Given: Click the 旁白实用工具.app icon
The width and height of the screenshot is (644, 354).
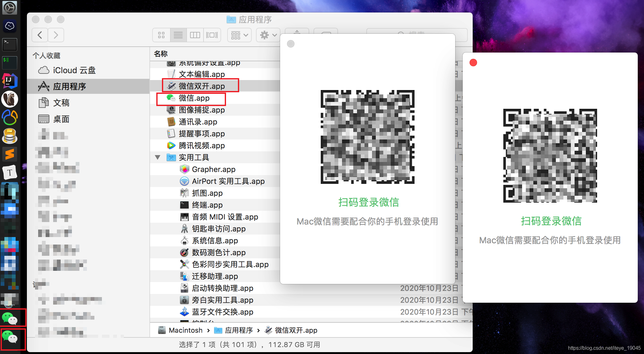Looking at the screenshot, I should 184,300.
